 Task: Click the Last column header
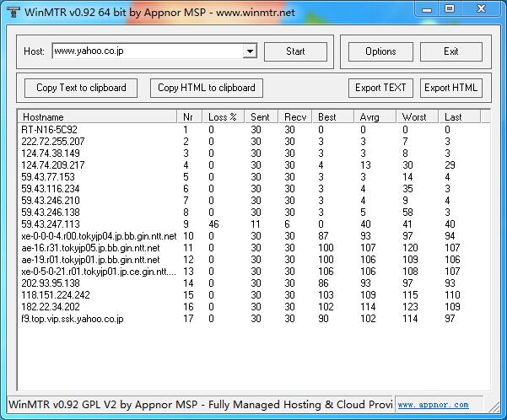(x=460, y=116)
